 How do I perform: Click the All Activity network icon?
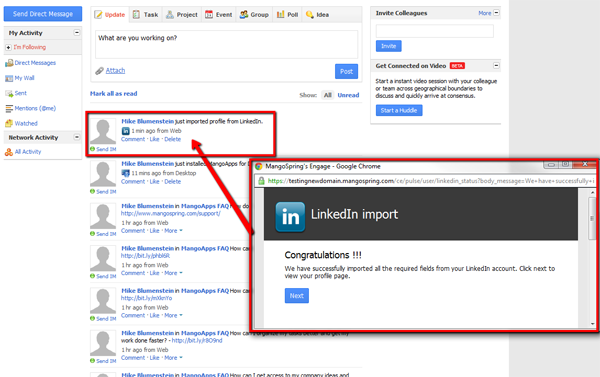tap(9, 152)
